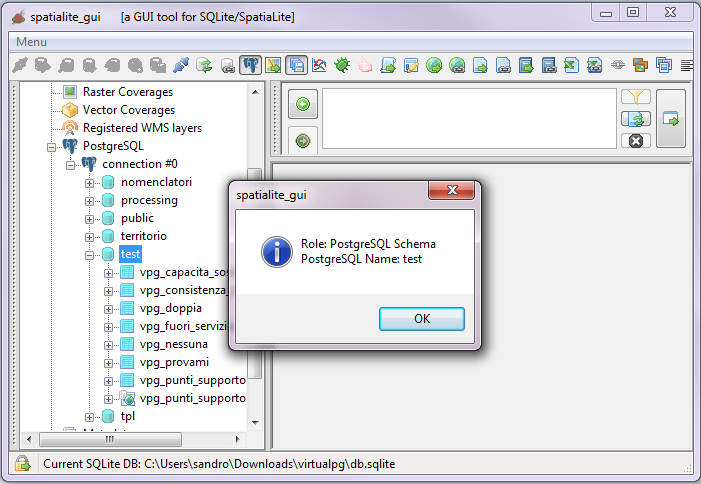Click the blue plug disconnect-database icon
Viewport: 701px width, 484px height.
point(181,65)
